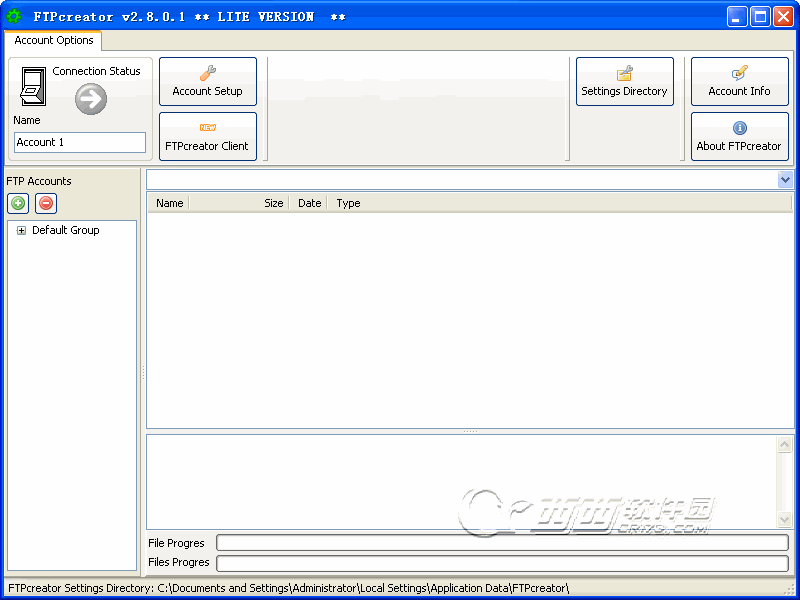Click the settings directory path in status bar
The width and height of the screenshot is (800, 600).
(289, 588)
